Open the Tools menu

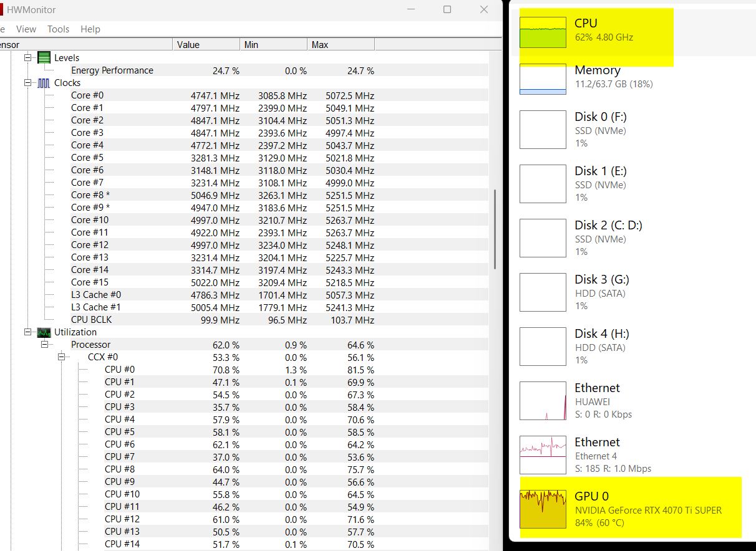pos(58,29)
